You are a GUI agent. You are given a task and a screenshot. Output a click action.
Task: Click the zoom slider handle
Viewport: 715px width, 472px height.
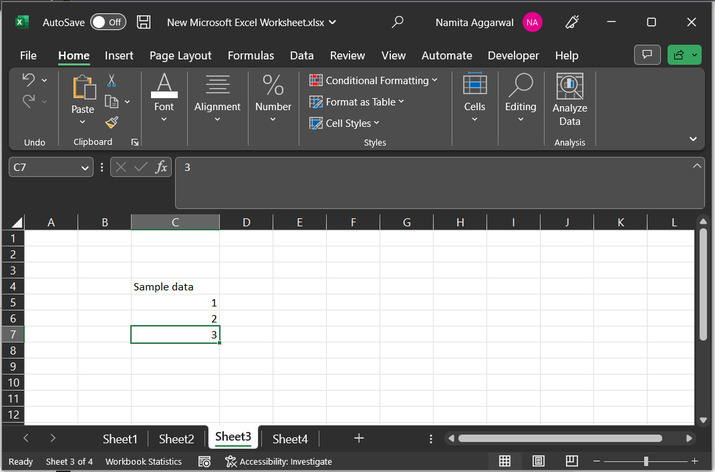645,461
